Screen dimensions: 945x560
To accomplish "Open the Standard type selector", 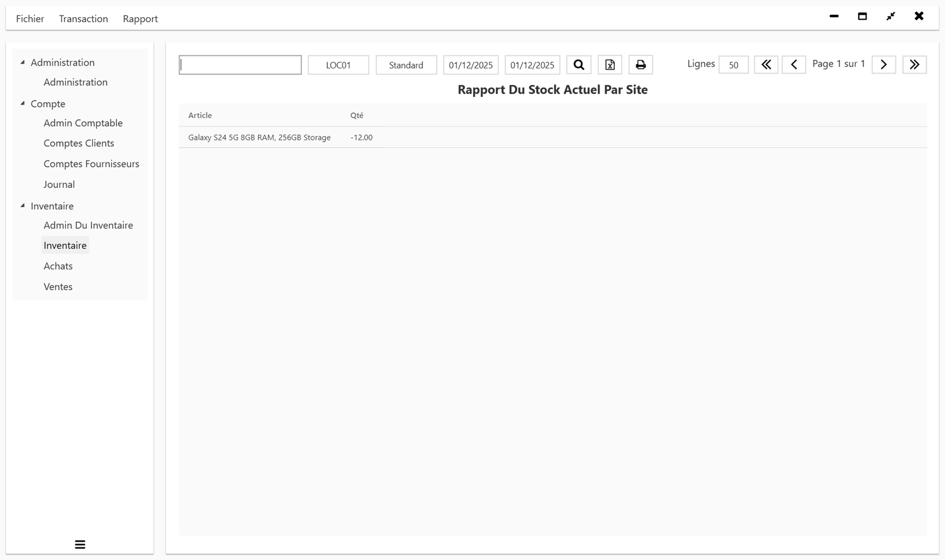I will coord(406,64).
